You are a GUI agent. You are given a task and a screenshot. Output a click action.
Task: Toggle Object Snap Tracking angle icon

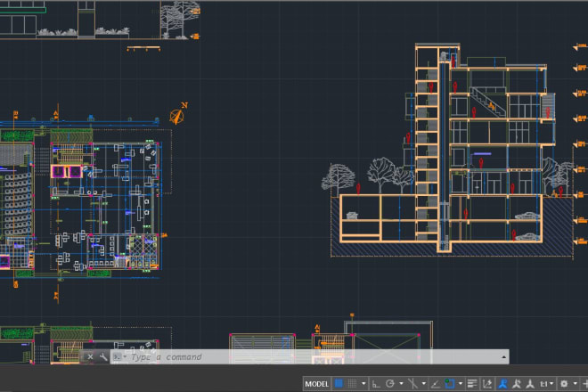436,384
